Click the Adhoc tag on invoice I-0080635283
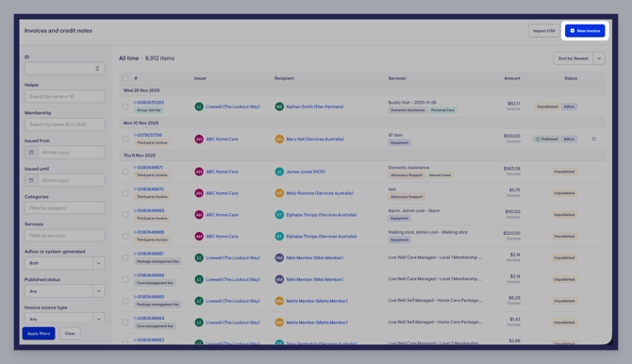The image size is (632, 364). [569, 107]
